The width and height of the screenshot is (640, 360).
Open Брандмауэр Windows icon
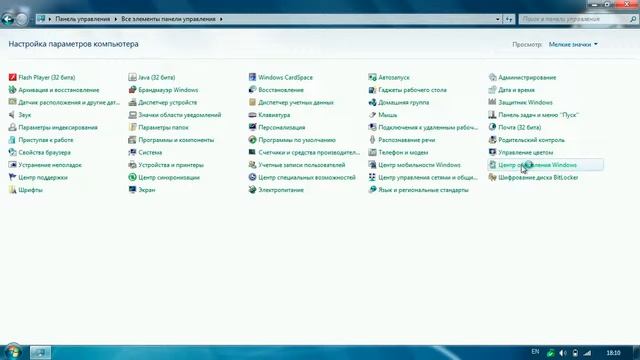tap(132, 90)
